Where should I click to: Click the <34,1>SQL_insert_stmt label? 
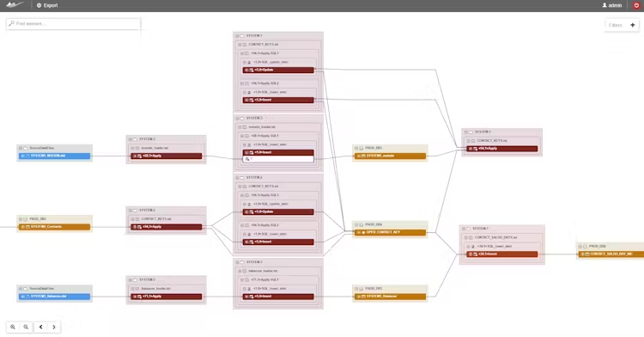495,247
